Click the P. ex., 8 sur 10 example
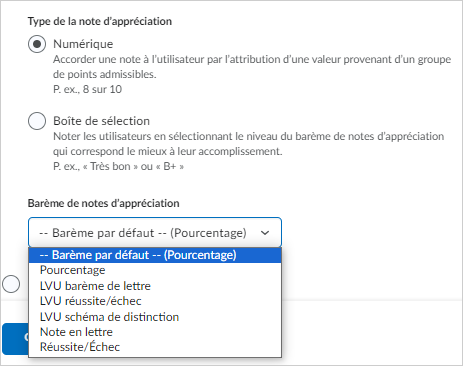The height and width of the screenshot is (366, 463). [87, 89]
